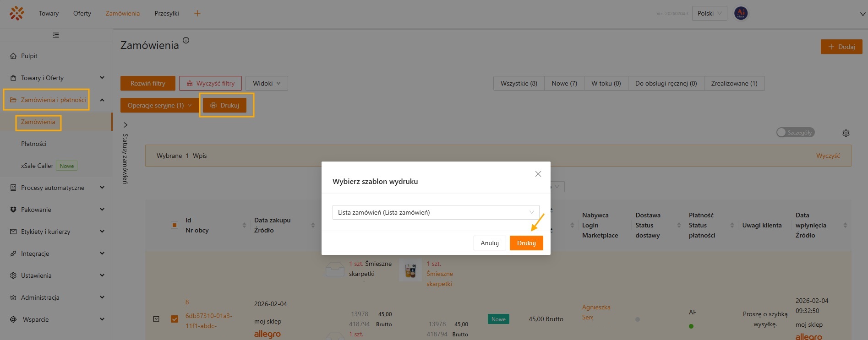Open the user avatar in header
Screen dimensions: 868x340
pyautogui.click(x=741, y=13)
